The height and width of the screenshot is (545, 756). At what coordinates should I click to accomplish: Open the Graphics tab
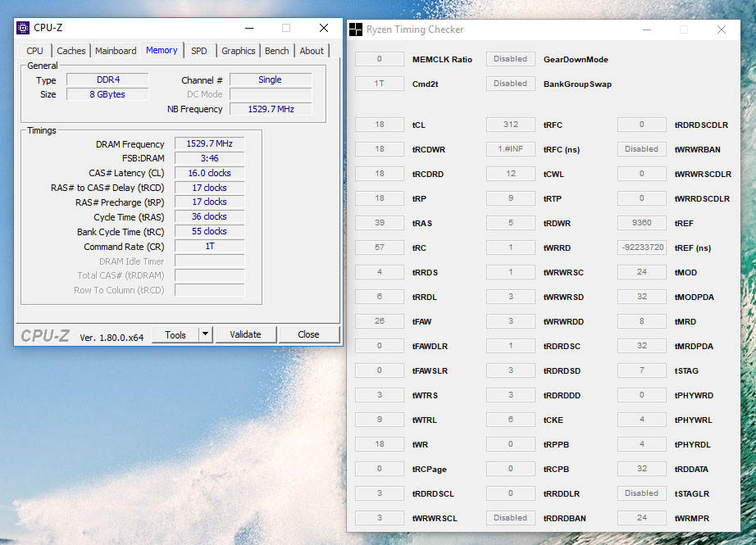tap(238, 51)
